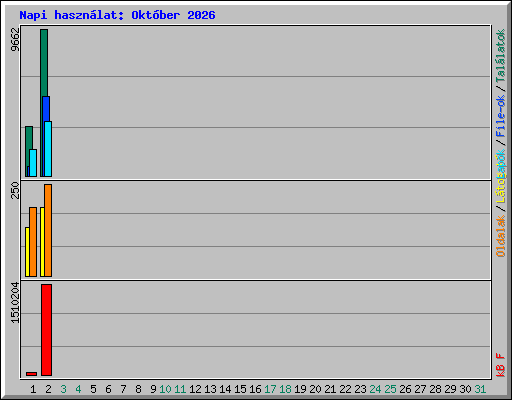Screen dimensions: 512x400
Task: Click the green hits bar for day 1
Action: (29, 137)
